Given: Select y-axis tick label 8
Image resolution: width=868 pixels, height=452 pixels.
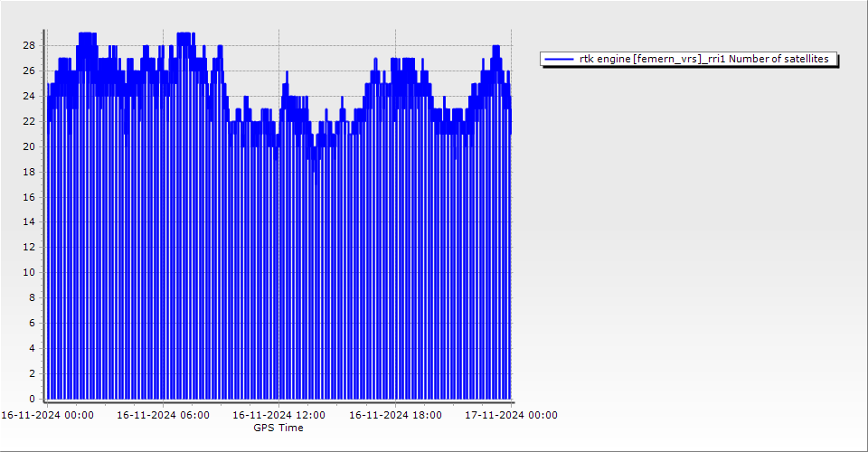Looking at the screenshot, I should point(32,297).
